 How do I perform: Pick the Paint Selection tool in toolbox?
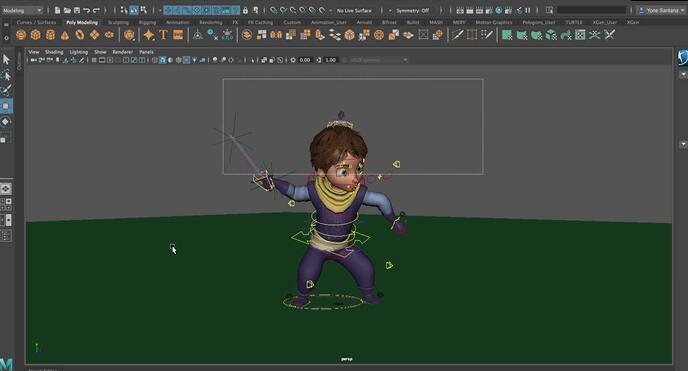(6, 90)
